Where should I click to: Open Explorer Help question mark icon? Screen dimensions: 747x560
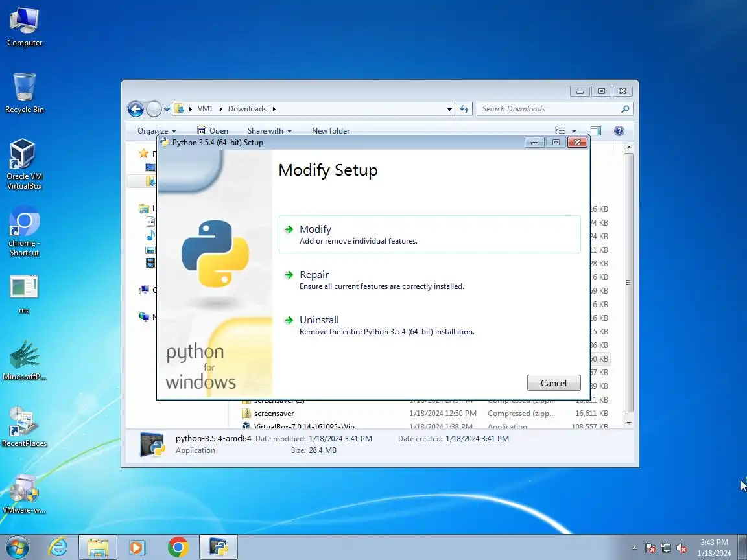click(x=619, y=130)
